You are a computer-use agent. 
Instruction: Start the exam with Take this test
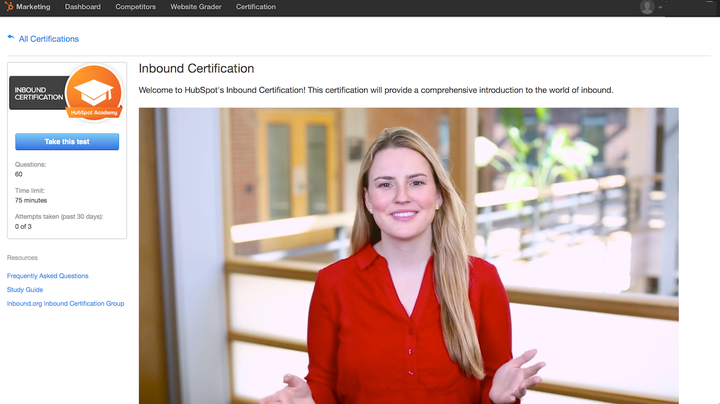67,141
